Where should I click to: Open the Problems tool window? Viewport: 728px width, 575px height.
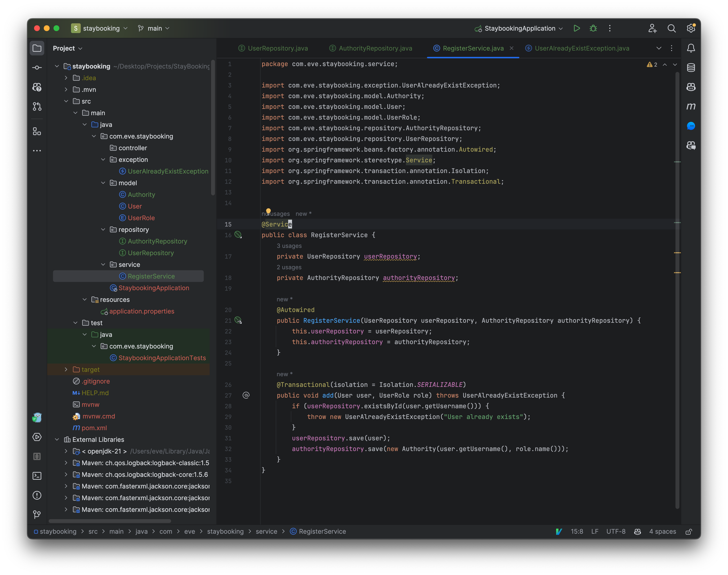pos(37,495)
